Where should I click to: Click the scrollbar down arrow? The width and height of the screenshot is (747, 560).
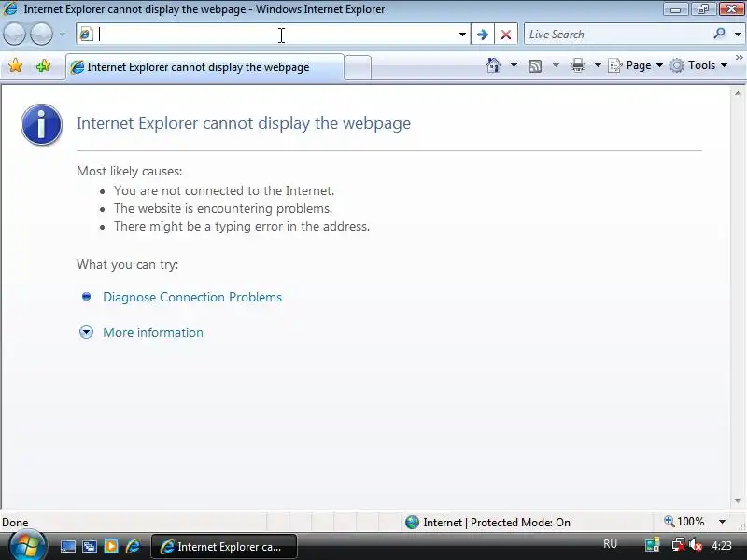(x=738, y=501)
